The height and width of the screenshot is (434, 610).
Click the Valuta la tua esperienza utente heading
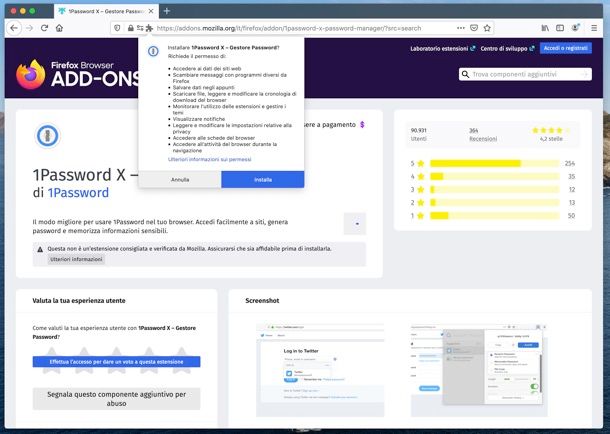click(x=79, y=301)
